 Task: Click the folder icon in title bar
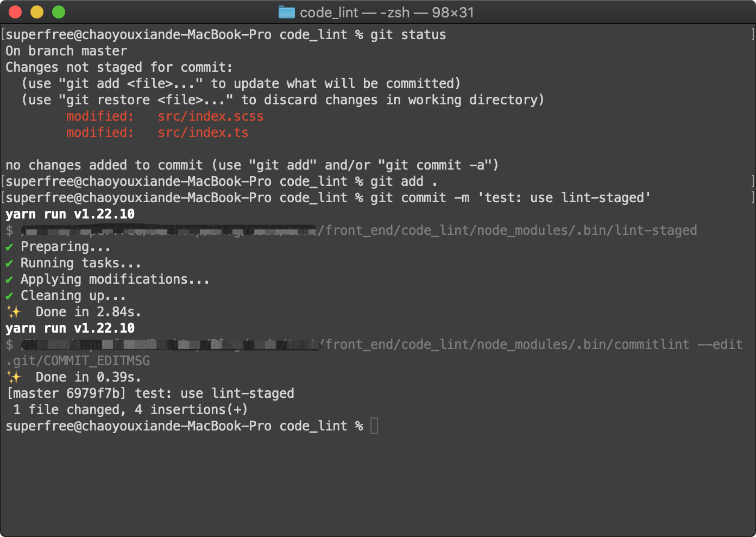pos(286,12)
